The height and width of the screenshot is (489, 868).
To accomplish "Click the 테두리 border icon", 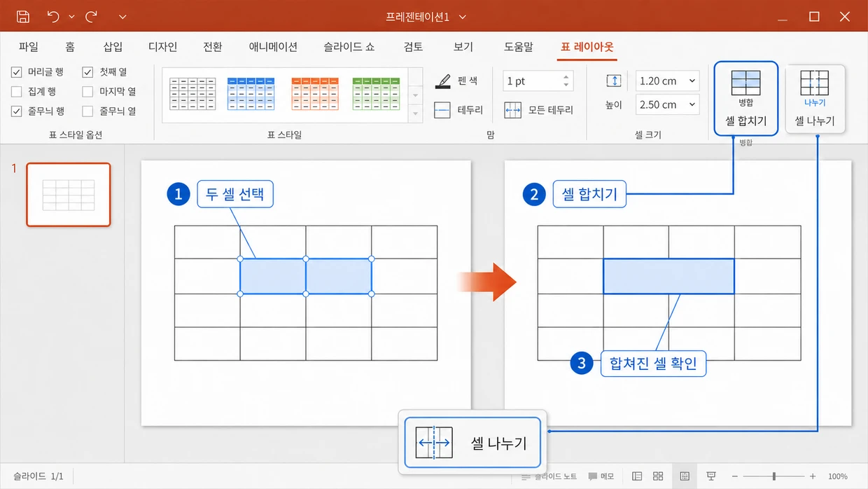I will tap(442, 110).
